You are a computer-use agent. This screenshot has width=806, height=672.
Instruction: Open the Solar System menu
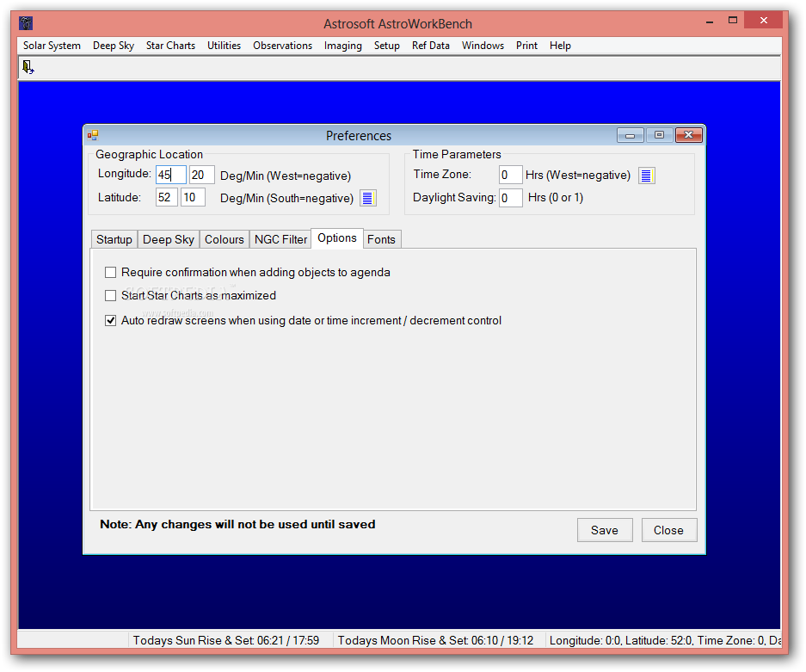pos(52,46)
